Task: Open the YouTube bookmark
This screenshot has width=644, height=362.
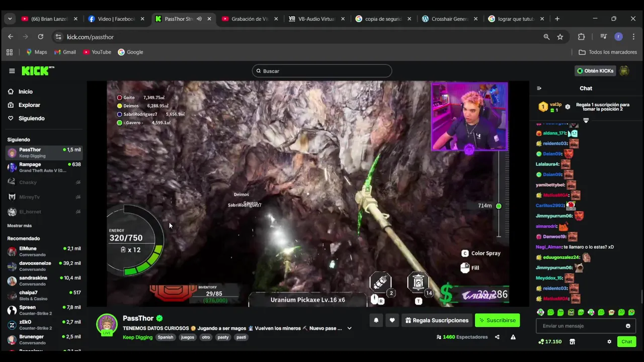Action: coord(97,52)
